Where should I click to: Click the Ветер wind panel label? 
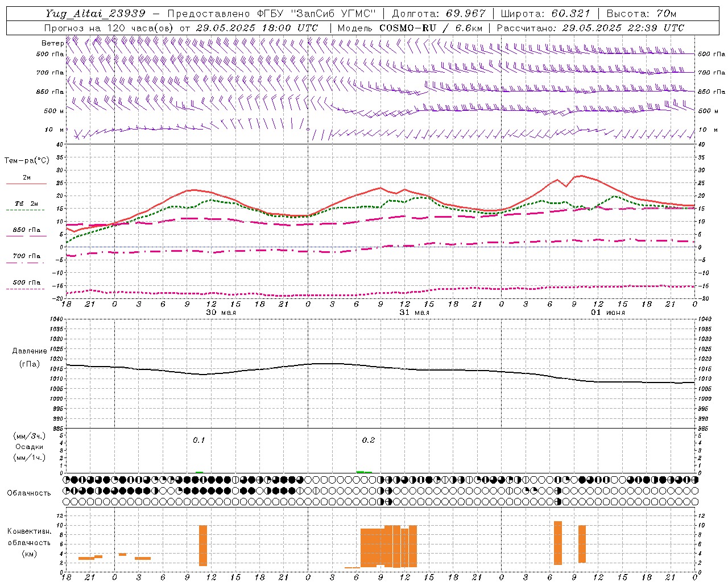(52, 43)
